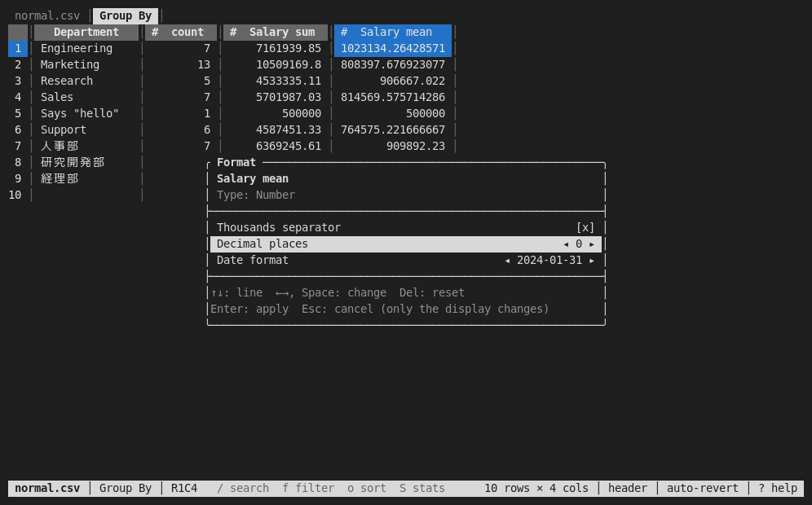The width and height of the screenshot is (812, 505).
Task: Toggle the Thousands separator checkbox
Action: point(585,228)
